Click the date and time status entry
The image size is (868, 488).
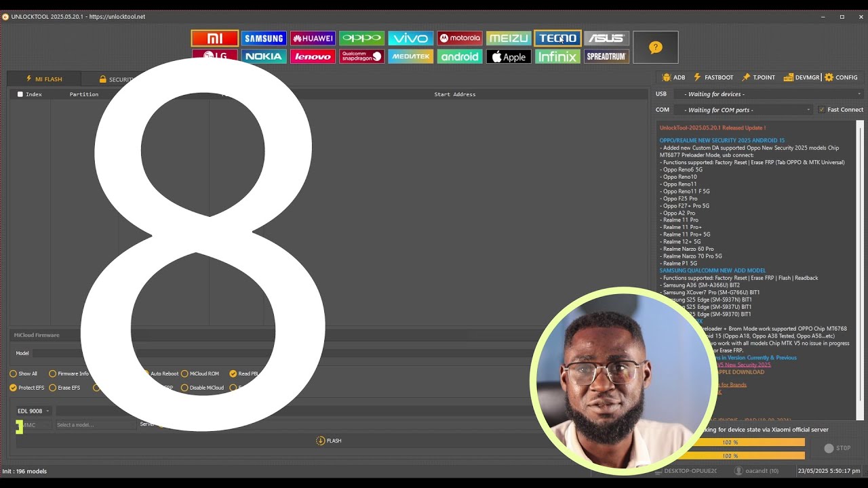(x=829, y=470)
